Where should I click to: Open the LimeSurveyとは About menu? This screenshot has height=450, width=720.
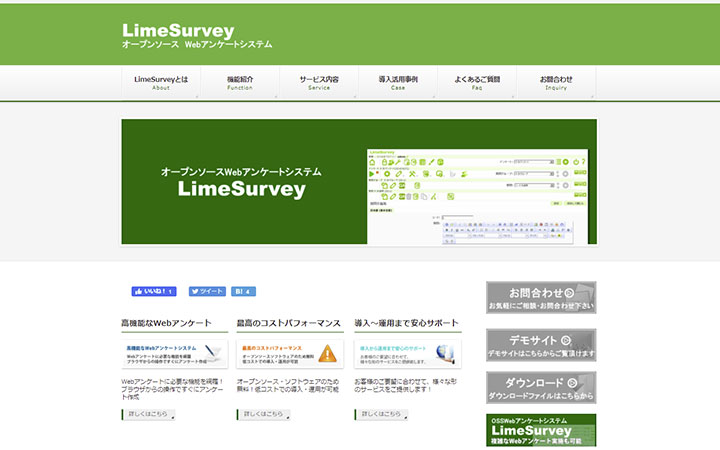point(161,83)
